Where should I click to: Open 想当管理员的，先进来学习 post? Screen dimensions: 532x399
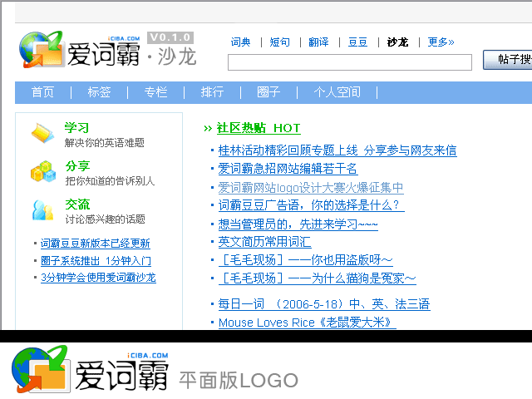[298, 224]
